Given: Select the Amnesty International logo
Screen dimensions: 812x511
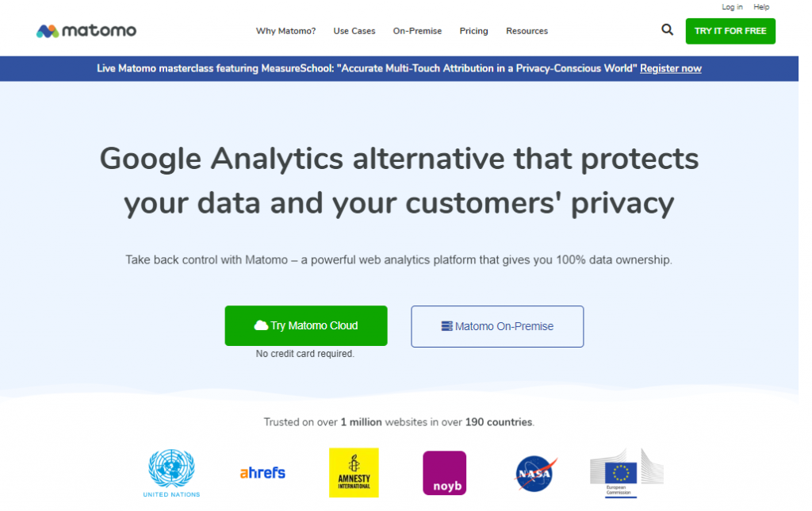Looking at the screenshot, I should 354,473.
